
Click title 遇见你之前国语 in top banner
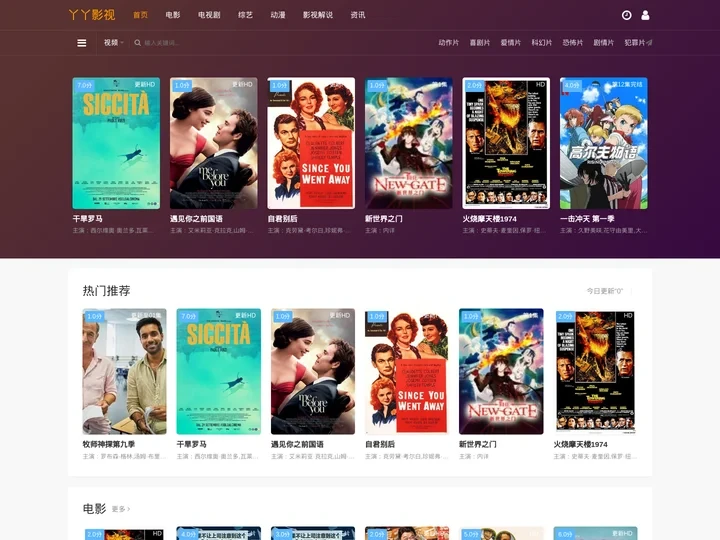197,219
